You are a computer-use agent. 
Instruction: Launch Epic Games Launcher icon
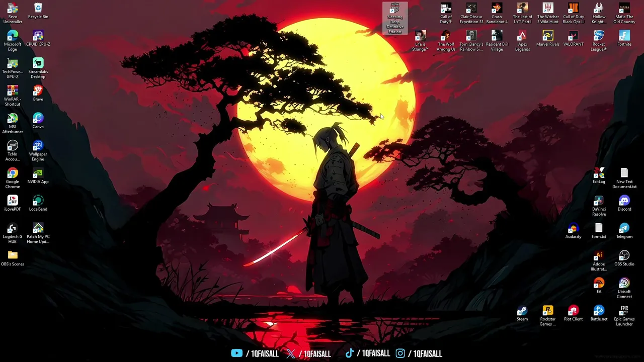point(624,316)
